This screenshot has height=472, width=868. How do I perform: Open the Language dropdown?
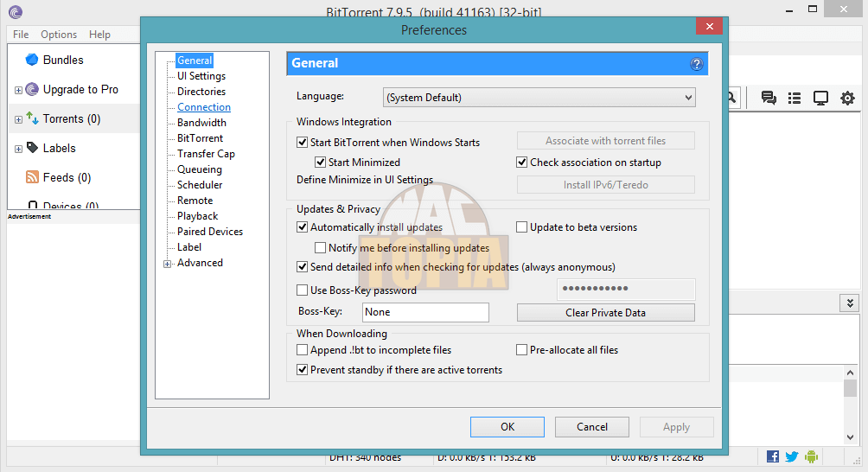[539, 98]
